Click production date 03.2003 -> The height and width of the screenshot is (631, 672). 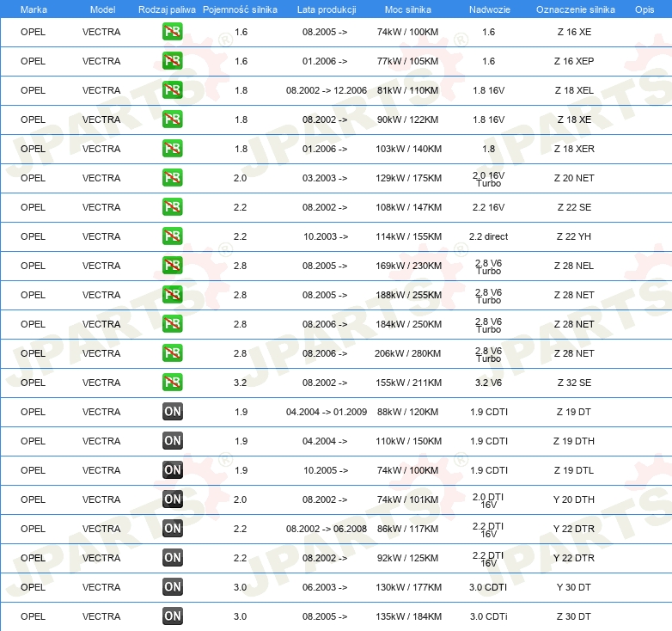click(325, 178)
